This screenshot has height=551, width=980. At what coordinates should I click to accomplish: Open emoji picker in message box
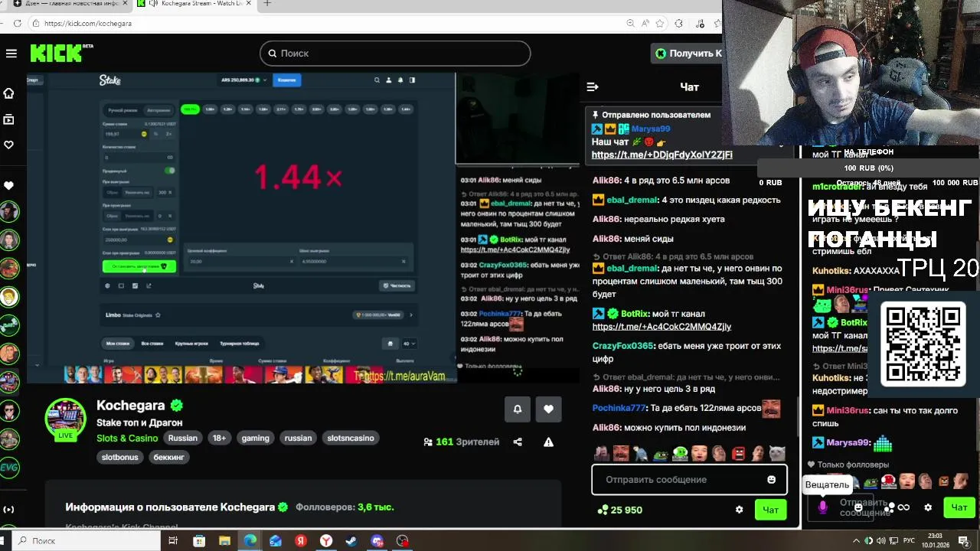[x=771, y=480]
